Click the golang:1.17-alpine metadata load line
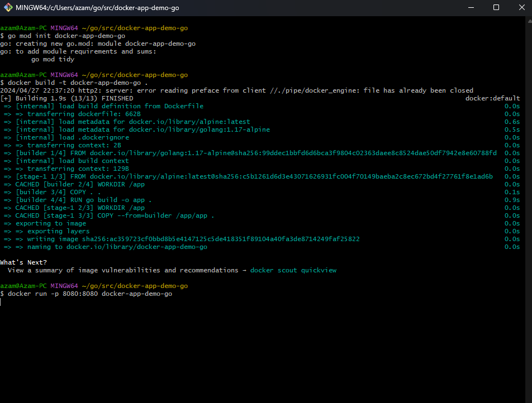The height and width of the screenshot is (403, 532). 137,129
